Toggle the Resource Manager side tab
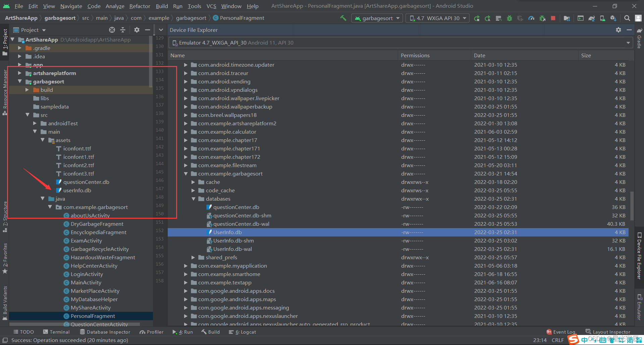 (5, 92)
